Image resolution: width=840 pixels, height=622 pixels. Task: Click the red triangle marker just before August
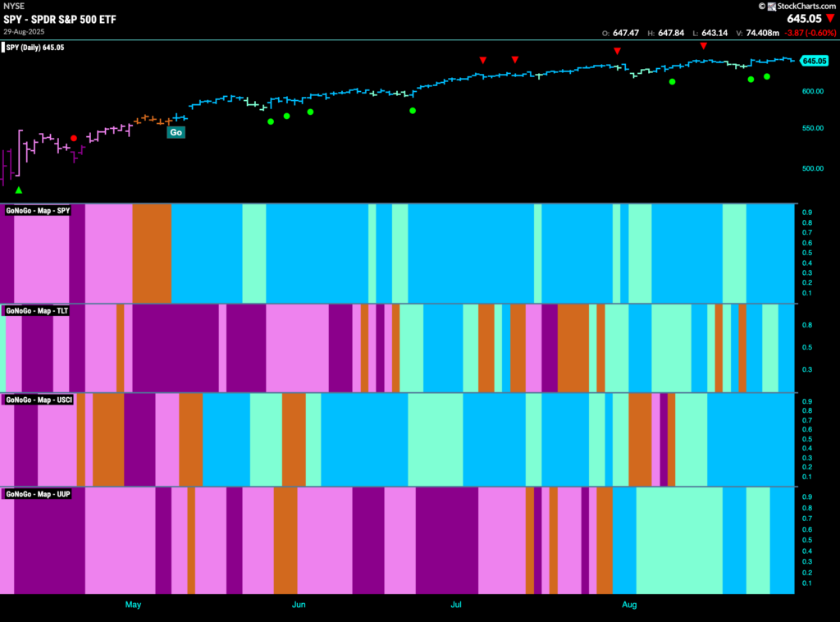[x=617, y=51]
